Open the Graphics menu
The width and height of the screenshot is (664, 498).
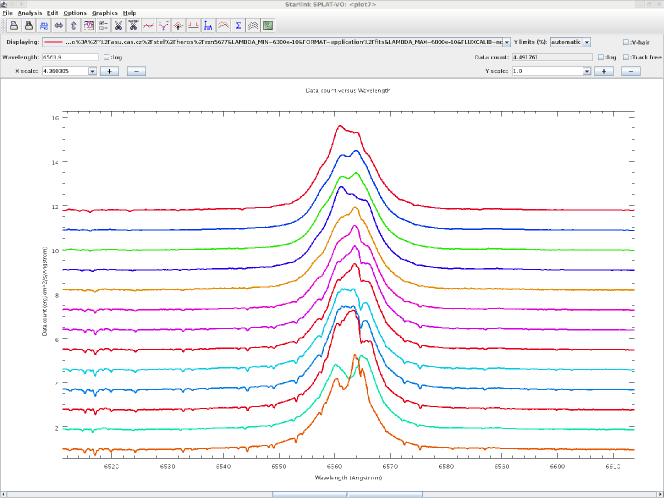(105, 13)
